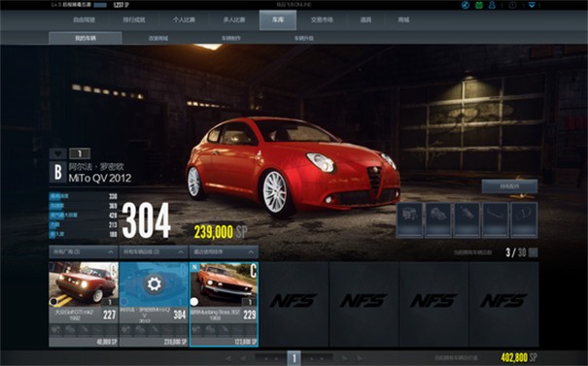
Task: Open the green calendar icon in the top bar
Action: pyautogui.click(x=479, y=5)
